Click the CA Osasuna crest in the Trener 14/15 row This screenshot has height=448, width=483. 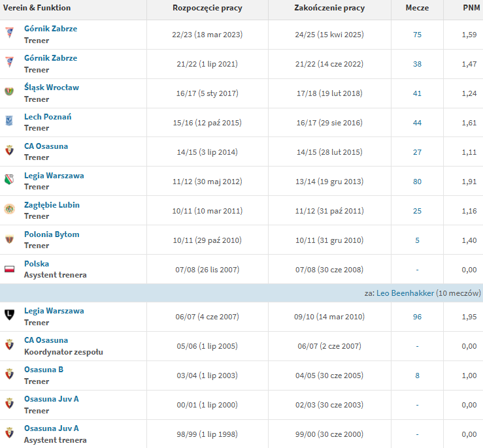pyautogui.click(x=10, y=150)
